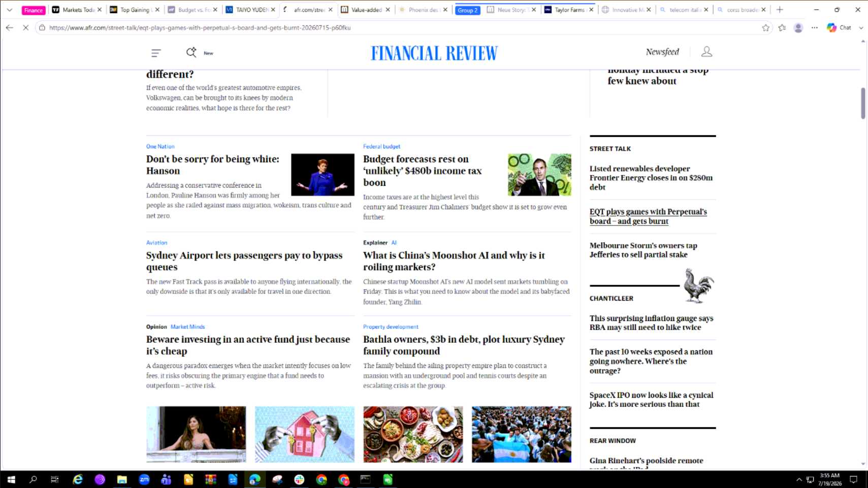Open the food platter thumbnail
This screenshot has height=488, width=868.
click(413, 434)
